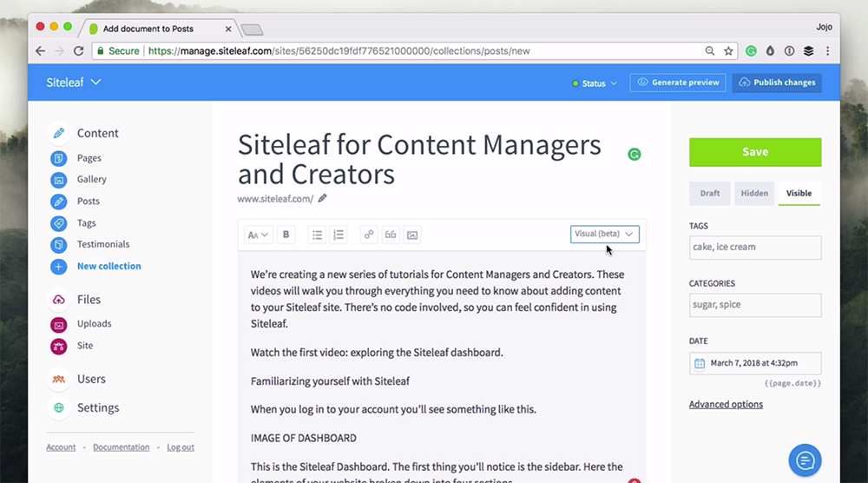Expand the Status dropdown

pyautogui.click(x=595, y=83)
